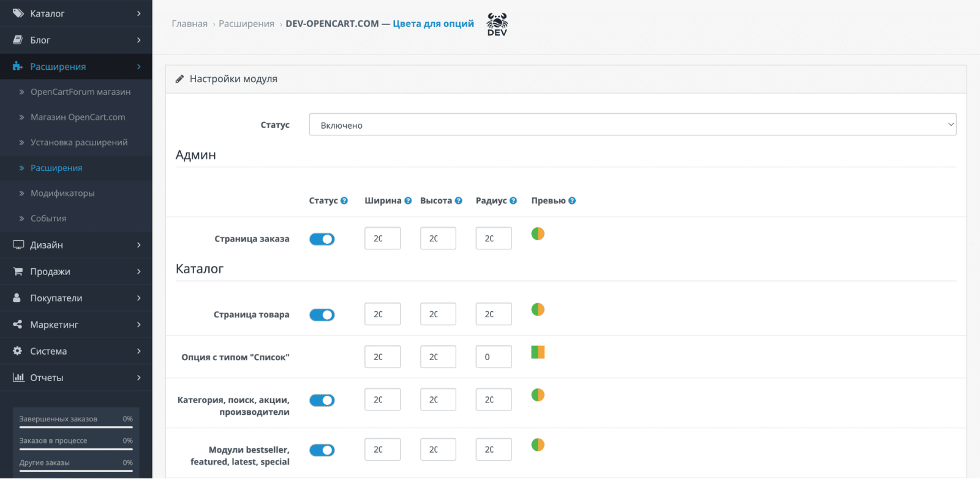Click Ширина field for Страница заказа

coord(383,238)
